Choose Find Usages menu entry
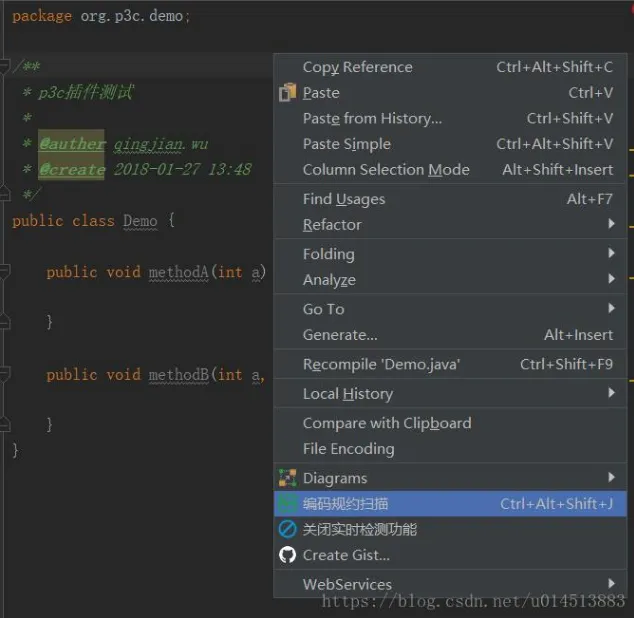Image resolution: width=634 pixels, height=618 pixels. pos(343,199)
